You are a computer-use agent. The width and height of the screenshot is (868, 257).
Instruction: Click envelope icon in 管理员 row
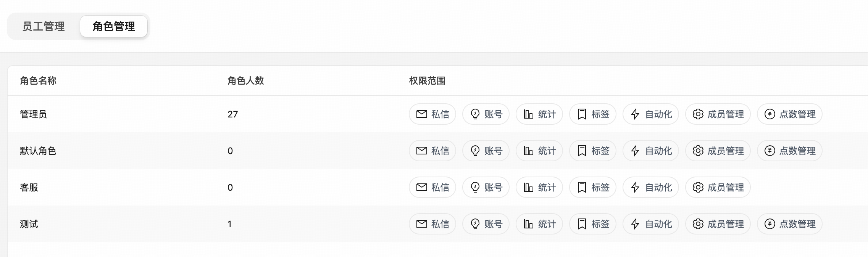(421, 114)
